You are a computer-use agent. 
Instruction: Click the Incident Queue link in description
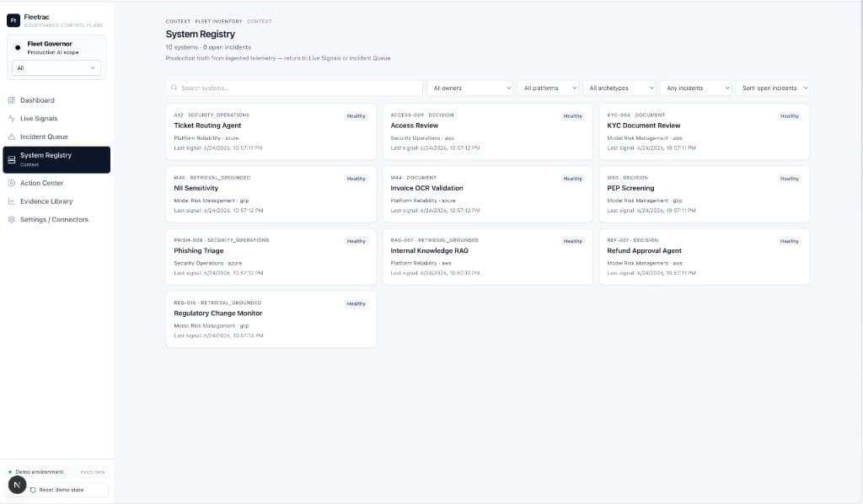[x=369, y=58]
